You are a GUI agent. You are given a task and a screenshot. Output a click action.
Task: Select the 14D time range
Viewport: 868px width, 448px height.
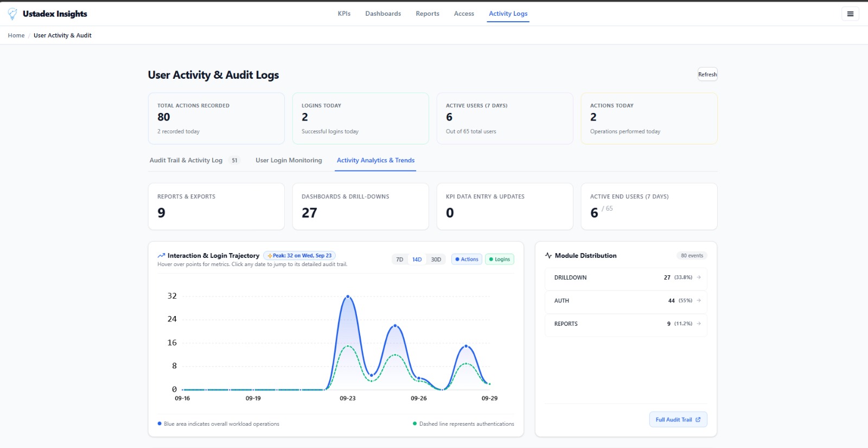coord(417,260)
